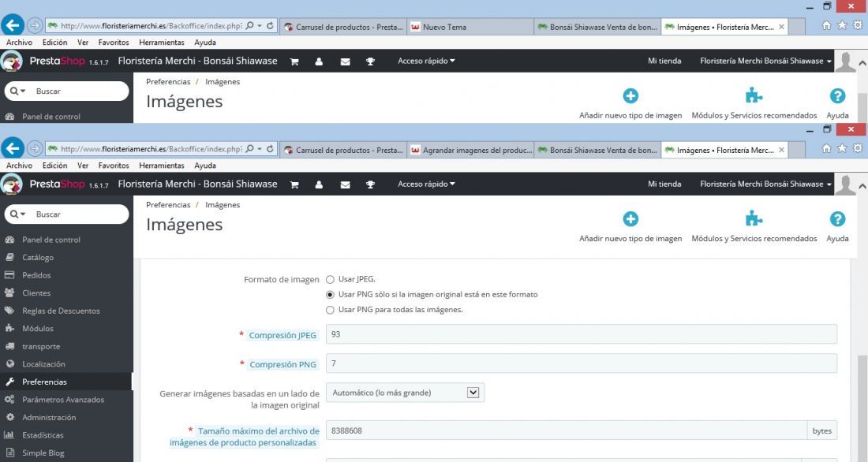Click the puzzle piece modules icon in upper window

click(x=754, y=95)
